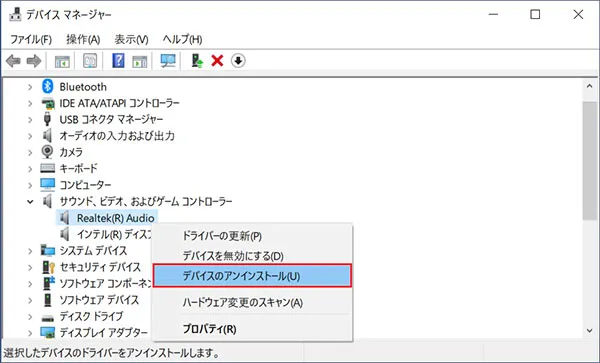Select the インテル(R) ディスプレイ audio device

click(x=114, y=234)
